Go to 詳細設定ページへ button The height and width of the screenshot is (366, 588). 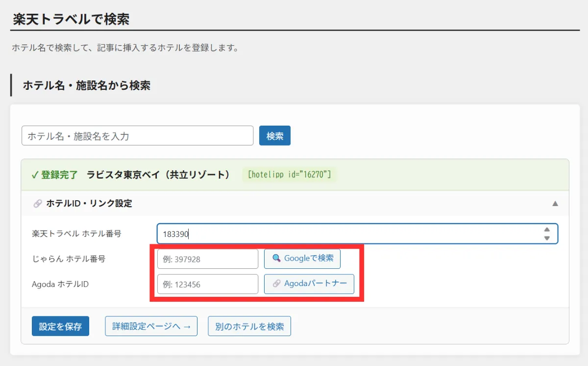(x=151, y=326)
